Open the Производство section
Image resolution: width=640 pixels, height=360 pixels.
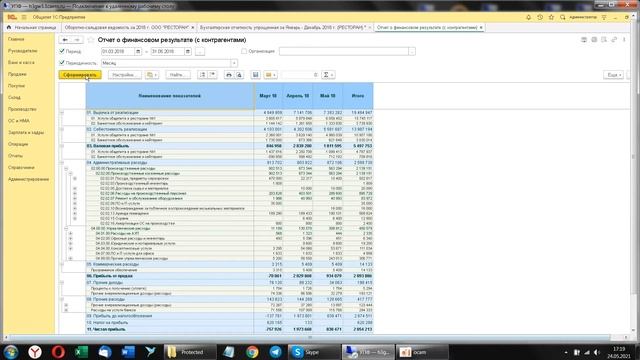click(x=22, y=109)
